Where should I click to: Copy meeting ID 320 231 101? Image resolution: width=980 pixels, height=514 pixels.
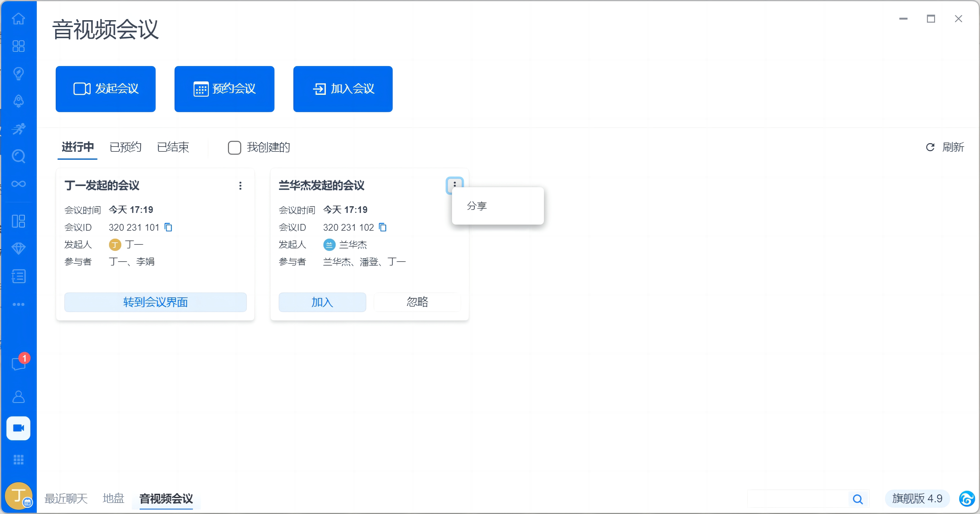click(168, 227)
